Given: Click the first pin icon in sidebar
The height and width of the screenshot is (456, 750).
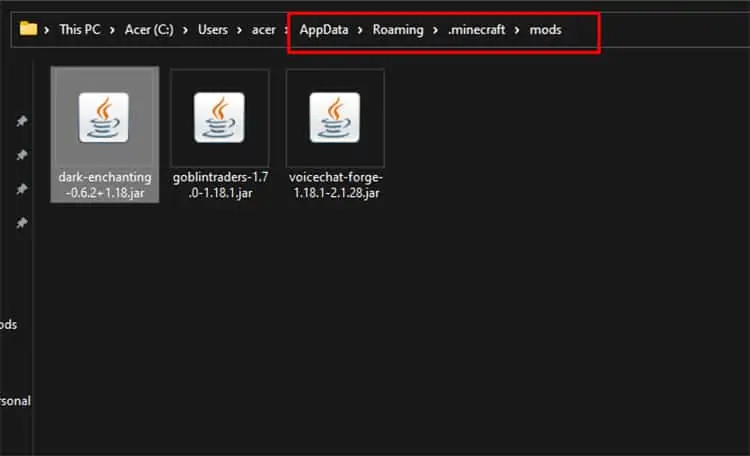Looking at the screenshot, I should [x=22, y=121].
